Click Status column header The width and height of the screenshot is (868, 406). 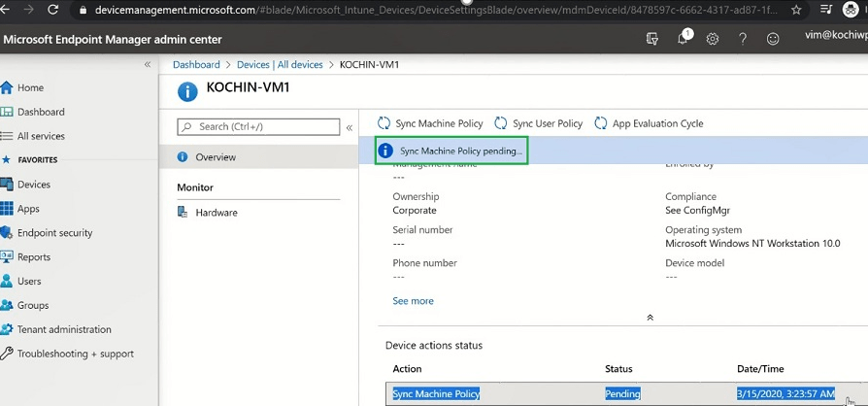618,369
